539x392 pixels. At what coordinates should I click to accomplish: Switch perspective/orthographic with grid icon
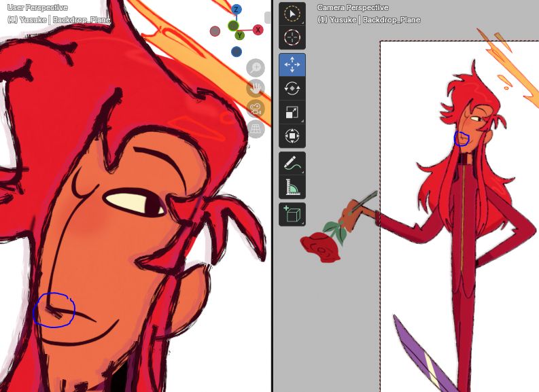(256, 129)
